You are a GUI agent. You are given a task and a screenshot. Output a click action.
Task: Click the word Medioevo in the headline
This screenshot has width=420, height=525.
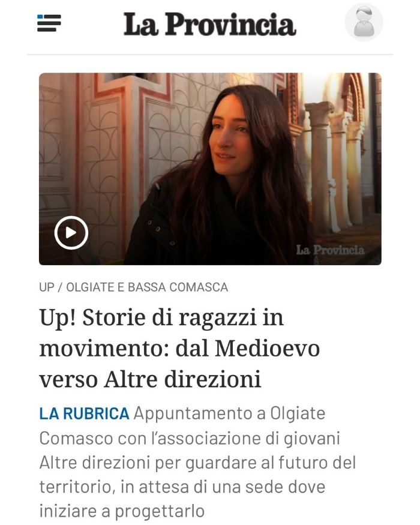pyautogui.click(x=267, y=349)
